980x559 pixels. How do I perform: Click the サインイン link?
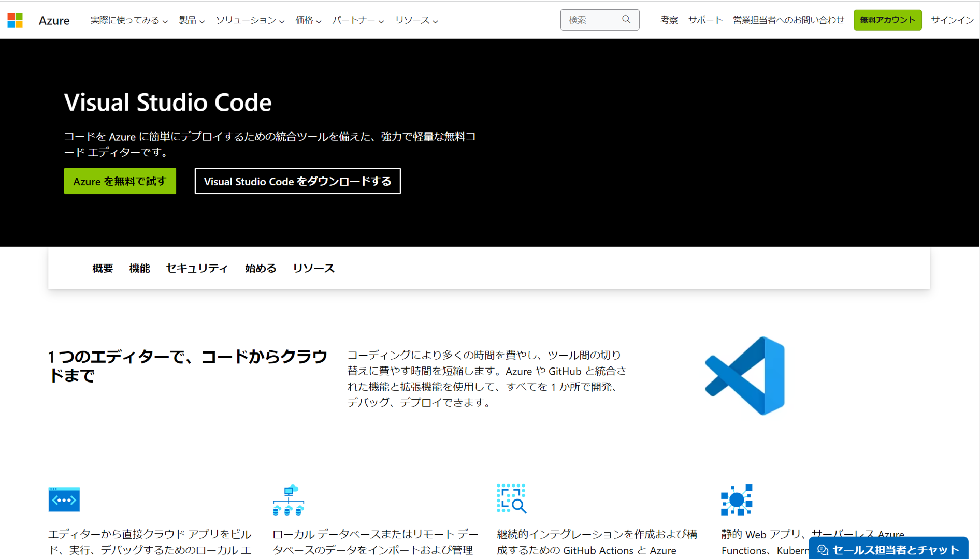[952, 20]
